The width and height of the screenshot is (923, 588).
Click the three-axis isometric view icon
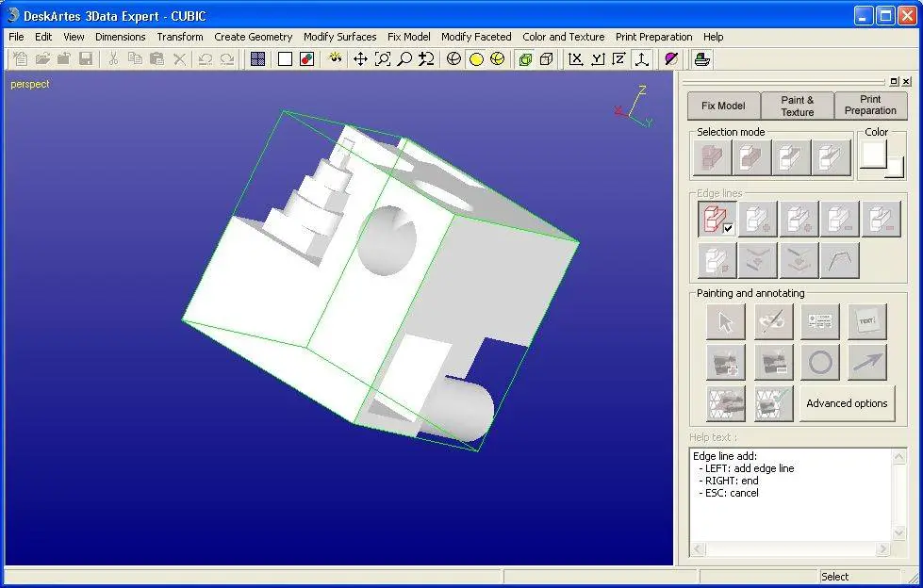[x=641, y=58]
